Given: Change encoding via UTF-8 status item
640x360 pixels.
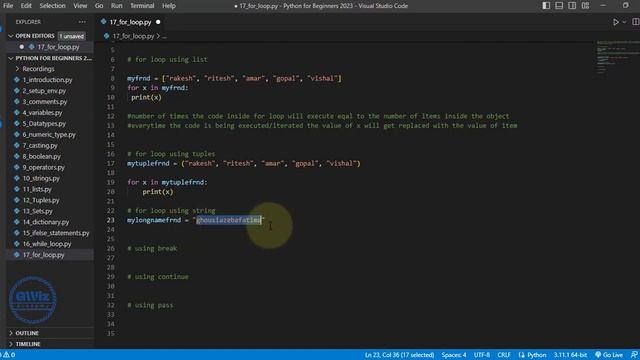Looking at the screenshot, I should [482, 355].
